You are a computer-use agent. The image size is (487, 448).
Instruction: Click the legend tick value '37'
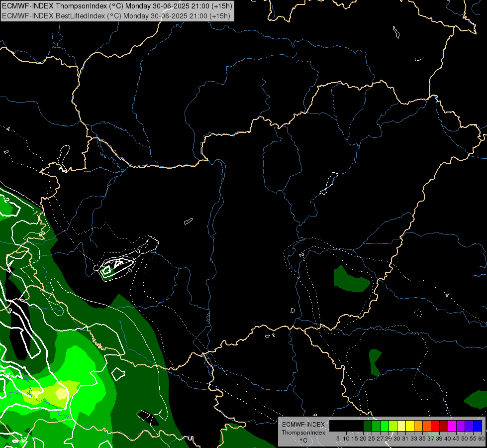coord(431,439)
